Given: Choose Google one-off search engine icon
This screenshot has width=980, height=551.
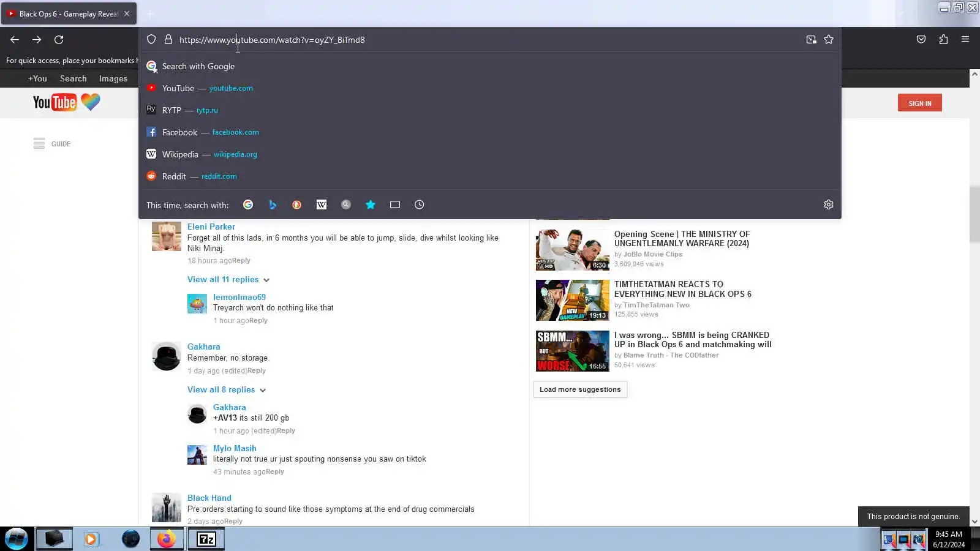Looking at the screenshot, I should 248,205.
